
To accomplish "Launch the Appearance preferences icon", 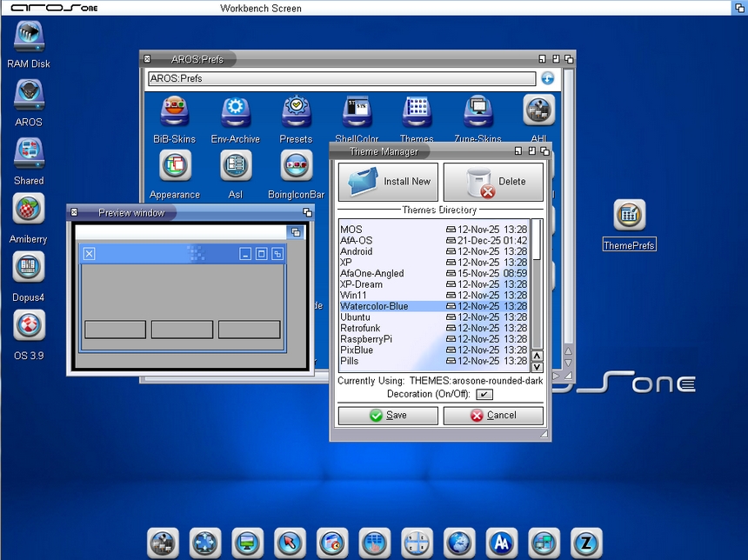I will [x=175, y=165].
